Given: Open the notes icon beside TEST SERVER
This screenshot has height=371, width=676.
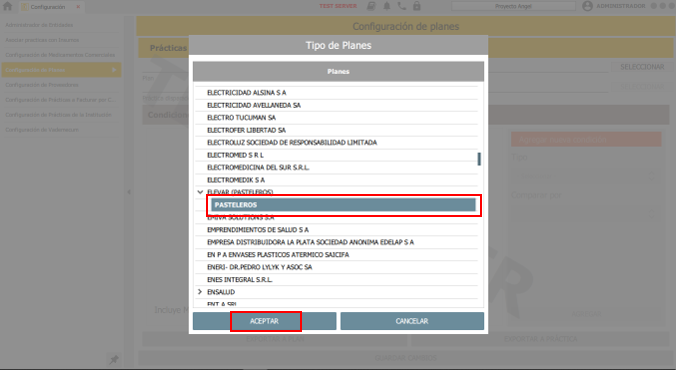Looking at the screenshot, I should click(x=371, y=6).
